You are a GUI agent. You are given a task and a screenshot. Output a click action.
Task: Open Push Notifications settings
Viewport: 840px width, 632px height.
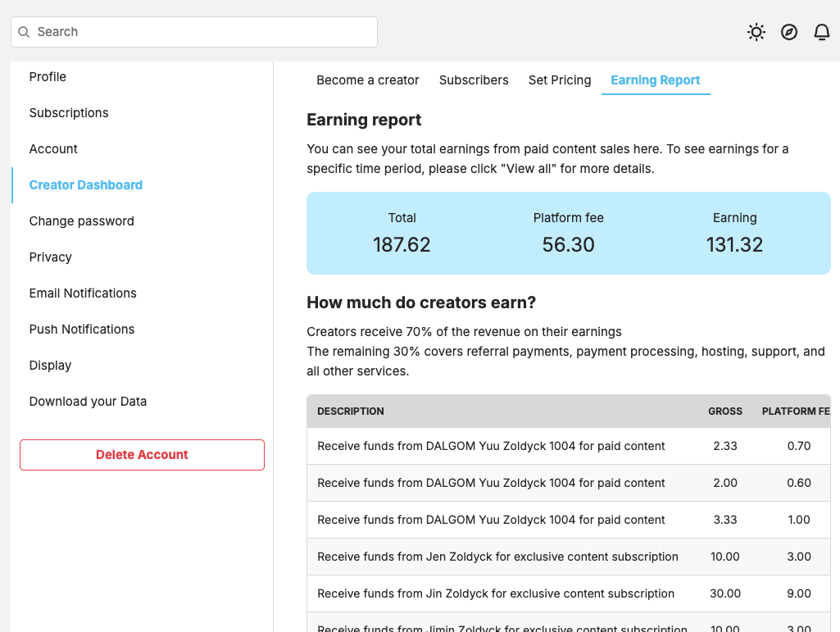tap(81, 330)
